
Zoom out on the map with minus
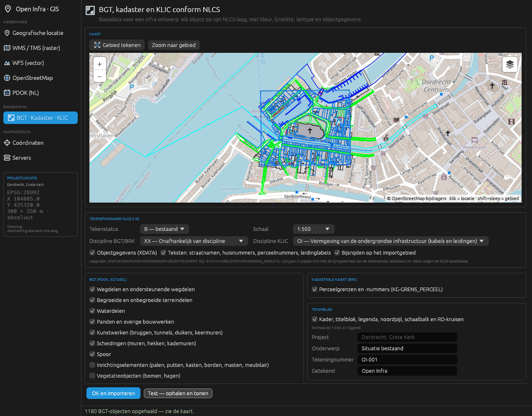100,76
